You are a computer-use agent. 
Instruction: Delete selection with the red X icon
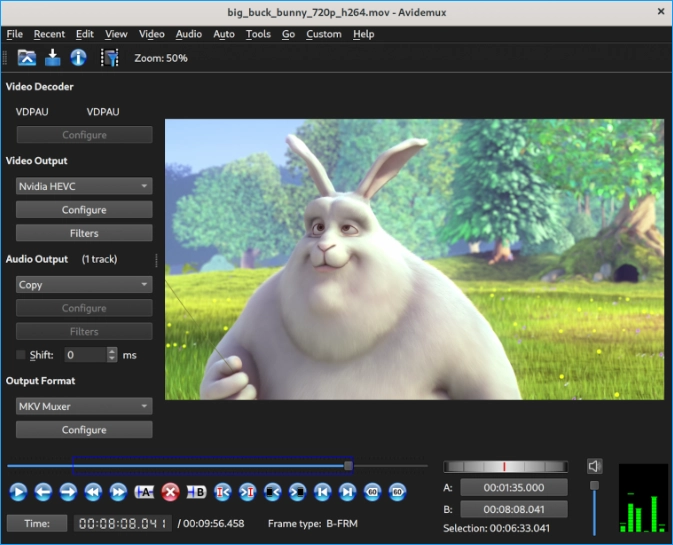170,492
